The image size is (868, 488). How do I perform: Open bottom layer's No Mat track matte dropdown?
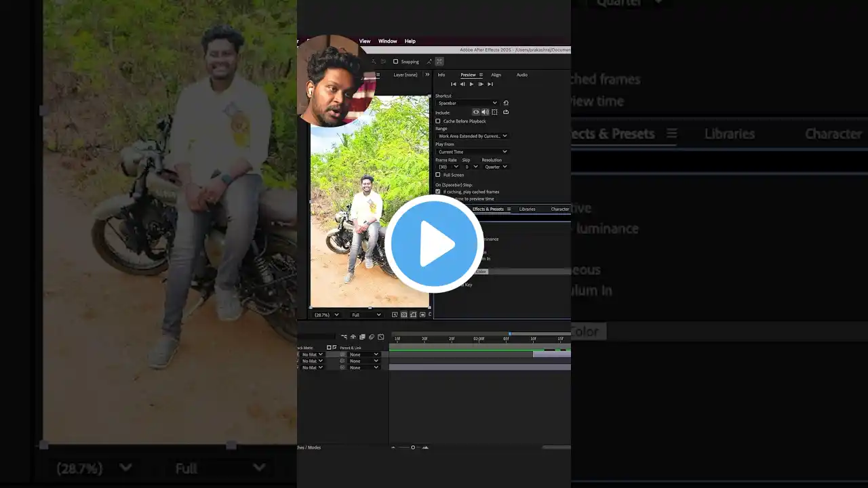point(312,367)
